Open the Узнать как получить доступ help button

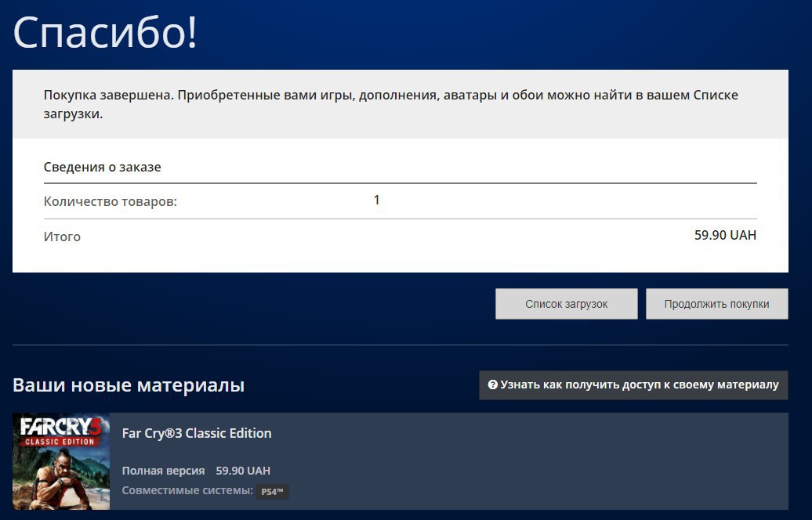[x=633, y=385]
